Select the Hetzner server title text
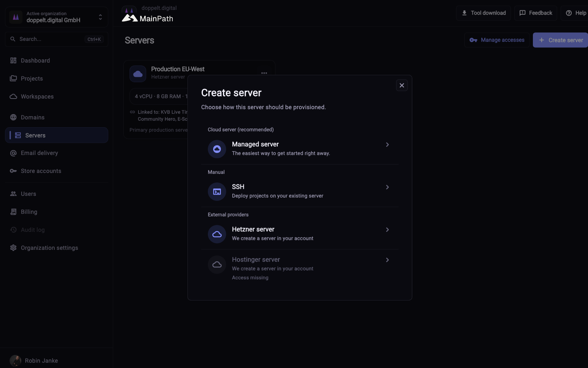The image size is (588, 368). point(253,229)
